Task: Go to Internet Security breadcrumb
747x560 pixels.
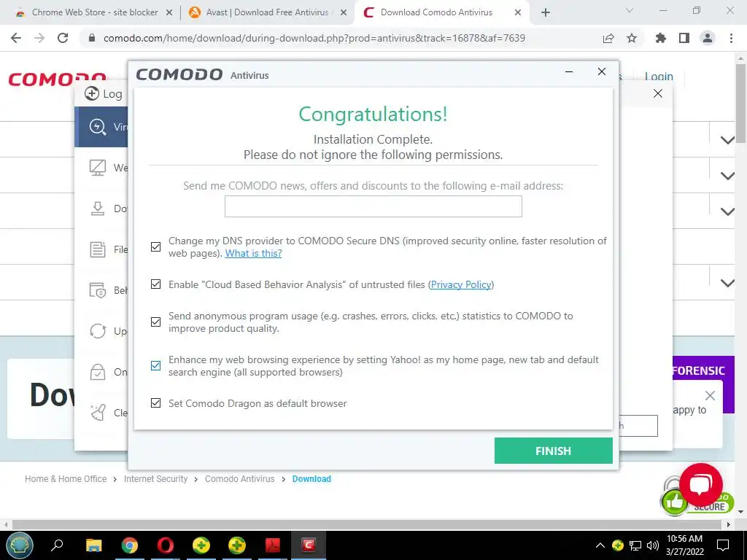Action: pyautogui.click(x=156, y=479)
